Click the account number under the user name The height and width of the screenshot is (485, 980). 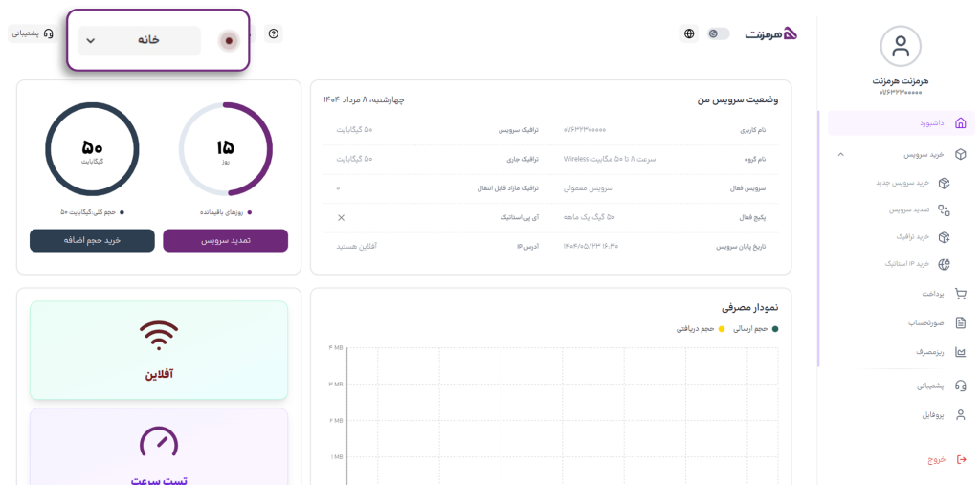point(900,92)
